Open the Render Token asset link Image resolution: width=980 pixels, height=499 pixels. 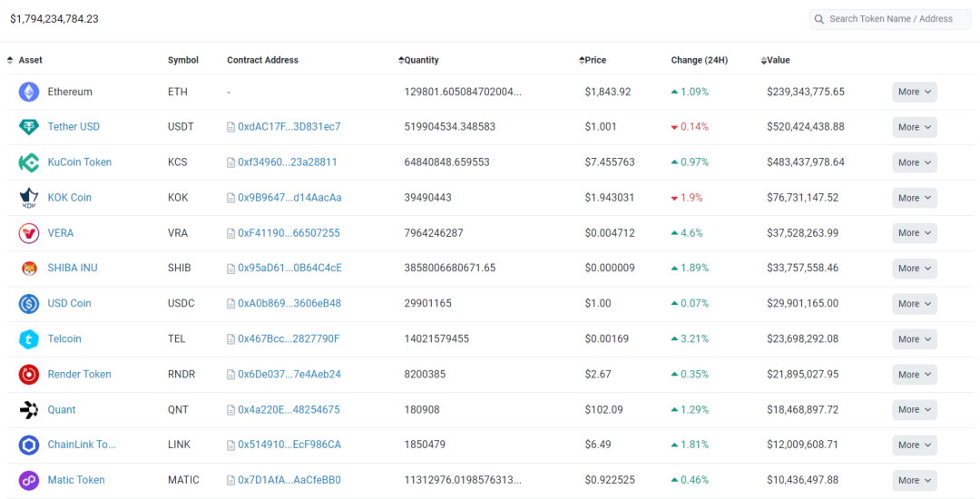(79, 374)
